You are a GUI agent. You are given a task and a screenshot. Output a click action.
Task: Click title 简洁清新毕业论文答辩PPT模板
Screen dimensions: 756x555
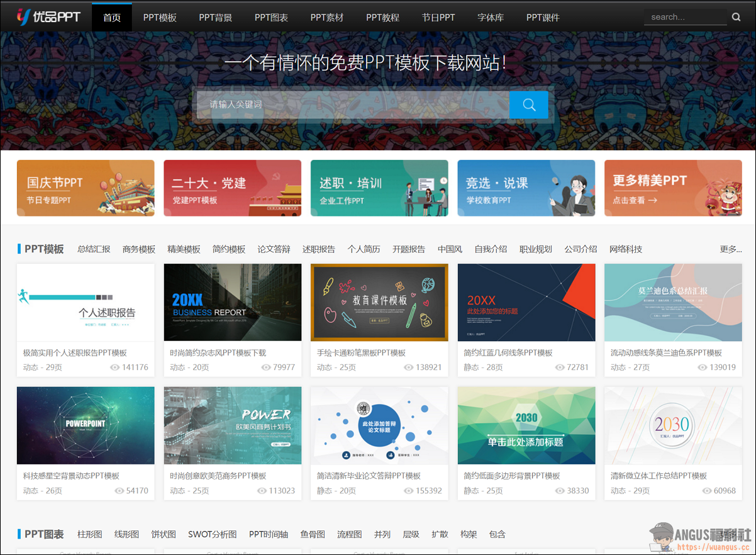369,476
